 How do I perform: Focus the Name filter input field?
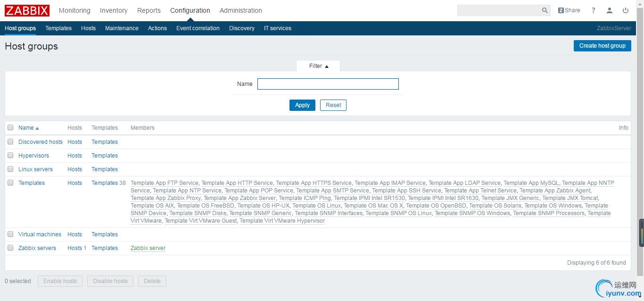point(328,84)
